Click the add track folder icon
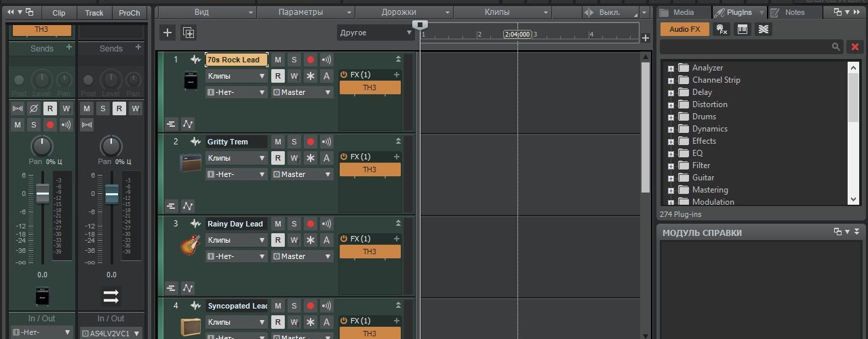This screenshot has height=339, width=868. (x=189, y=33)
